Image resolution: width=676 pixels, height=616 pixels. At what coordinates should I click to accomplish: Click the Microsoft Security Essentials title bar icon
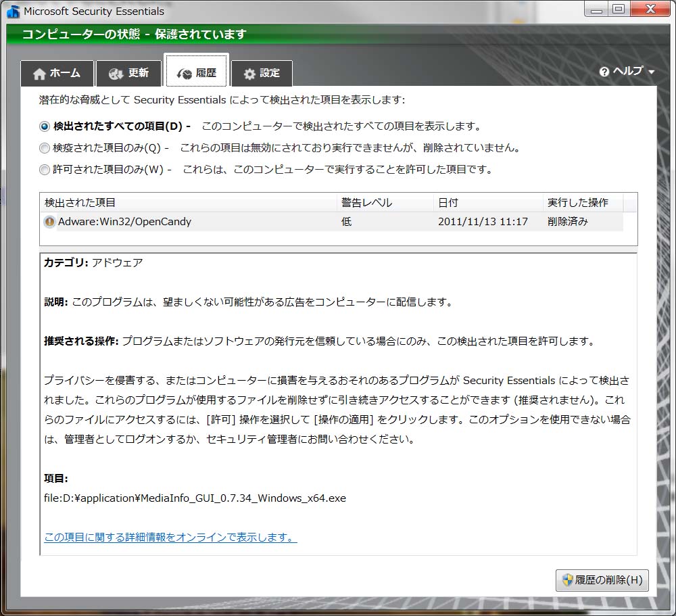coord(13,11)
